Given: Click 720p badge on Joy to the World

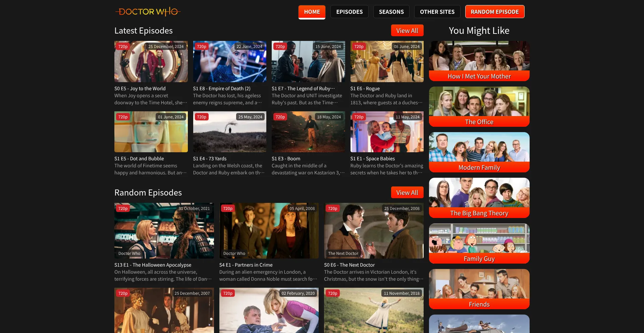Looking at the screenshot, I should pyautogui.click(x=123, y=47).
